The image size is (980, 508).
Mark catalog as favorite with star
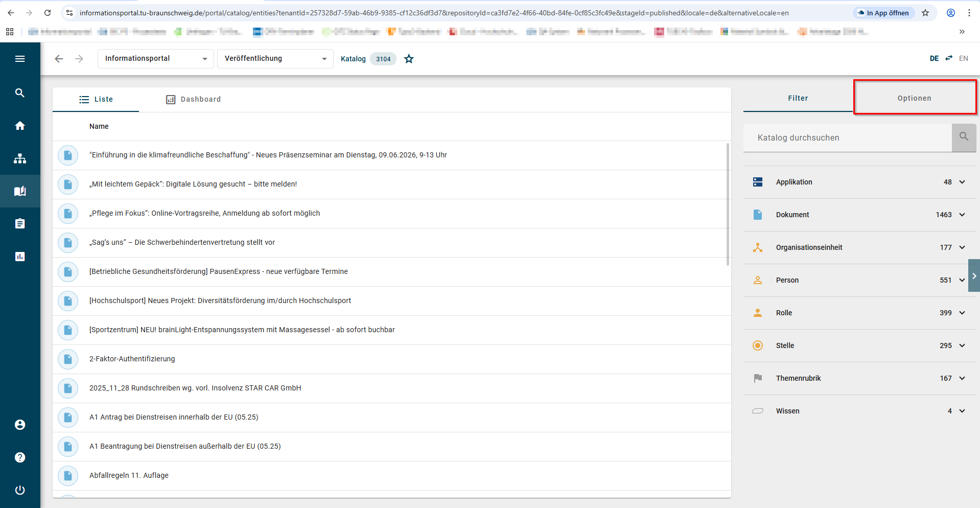coord(409,59)
